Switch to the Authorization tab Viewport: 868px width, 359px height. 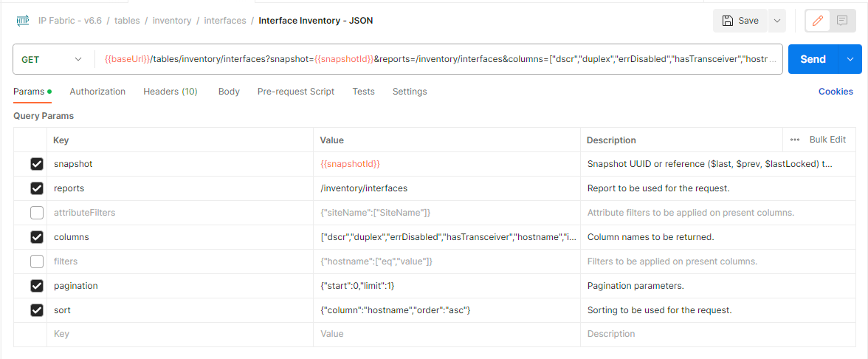pyautogui.click(x=97, y=92)
